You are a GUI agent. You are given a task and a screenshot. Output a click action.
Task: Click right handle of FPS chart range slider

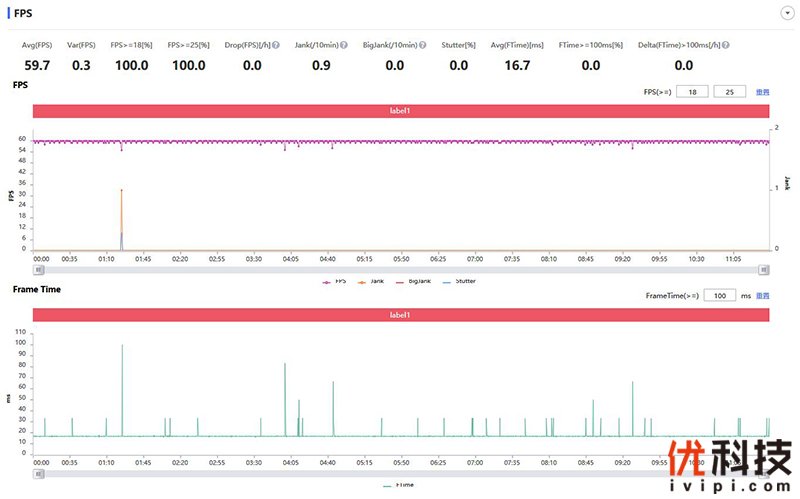tap(764, 269)
